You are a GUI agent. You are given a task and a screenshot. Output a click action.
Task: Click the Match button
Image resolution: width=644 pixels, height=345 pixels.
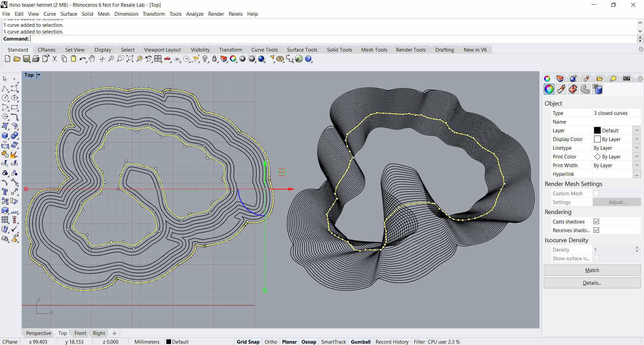click(x=592, y=270)
